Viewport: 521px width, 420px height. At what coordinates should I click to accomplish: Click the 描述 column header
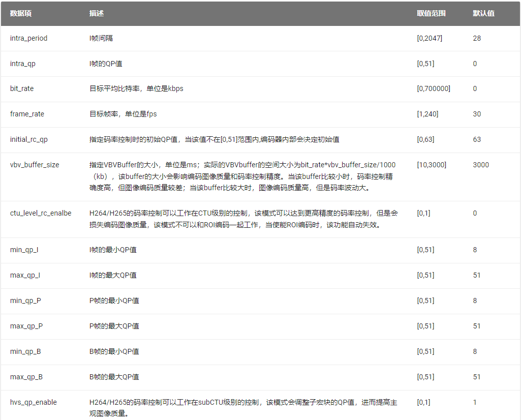click(x=97, y=14)
